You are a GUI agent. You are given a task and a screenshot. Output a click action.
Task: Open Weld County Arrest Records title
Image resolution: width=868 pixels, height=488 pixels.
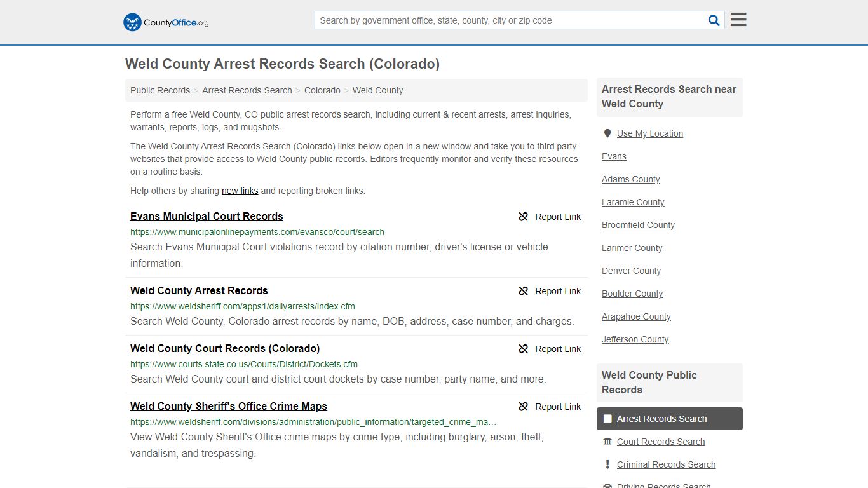point(199,290)
